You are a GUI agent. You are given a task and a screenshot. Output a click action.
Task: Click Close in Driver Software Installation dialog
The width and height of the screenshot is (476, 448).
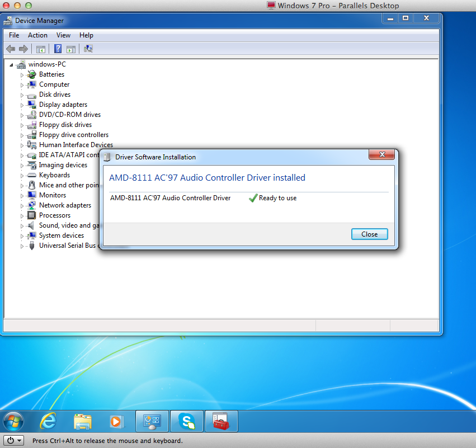(x=369, y=234)
